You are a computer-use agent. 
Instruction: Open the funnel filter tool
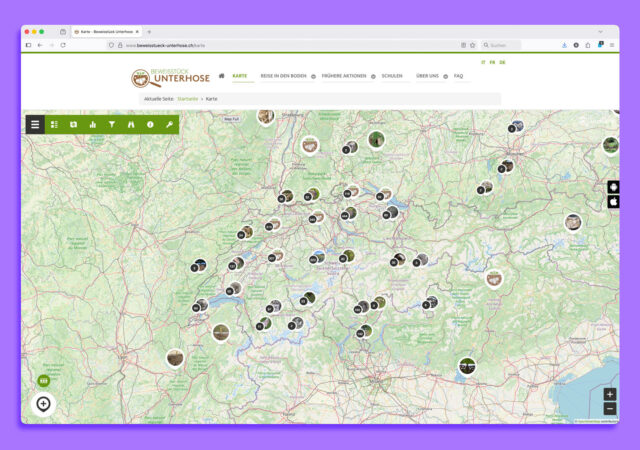click(112, 125)
